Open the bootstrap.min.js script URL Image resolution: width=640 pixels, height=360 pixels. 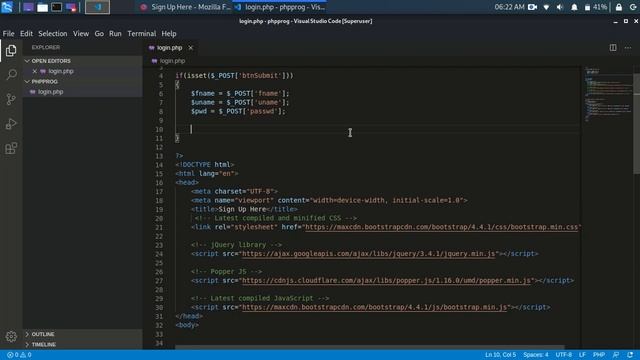(x=375, y=307)
